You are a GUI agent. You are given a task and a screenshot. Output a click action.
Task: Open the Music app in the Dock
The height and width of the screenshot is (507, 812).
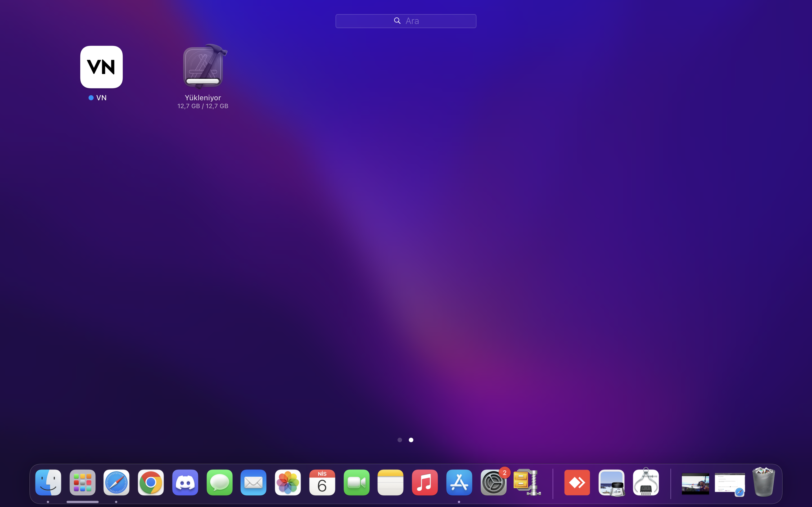pos(425,482)
